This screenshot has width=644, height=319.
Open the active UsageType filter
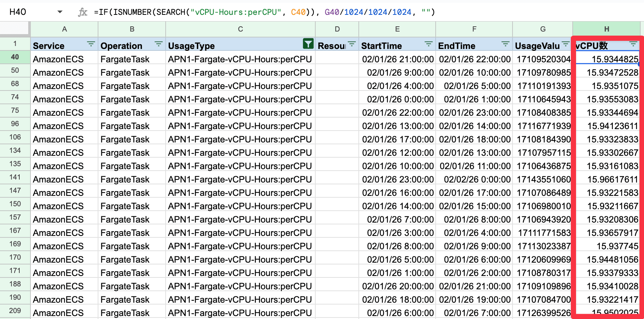308,44
